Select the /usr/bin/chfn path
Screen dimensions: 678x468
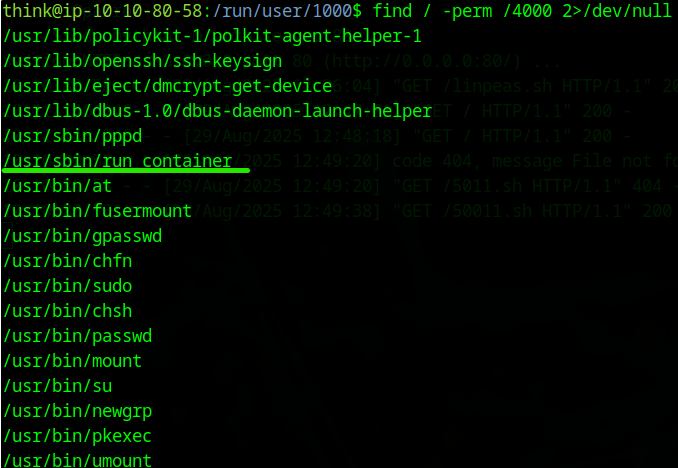tap(68, 261)
